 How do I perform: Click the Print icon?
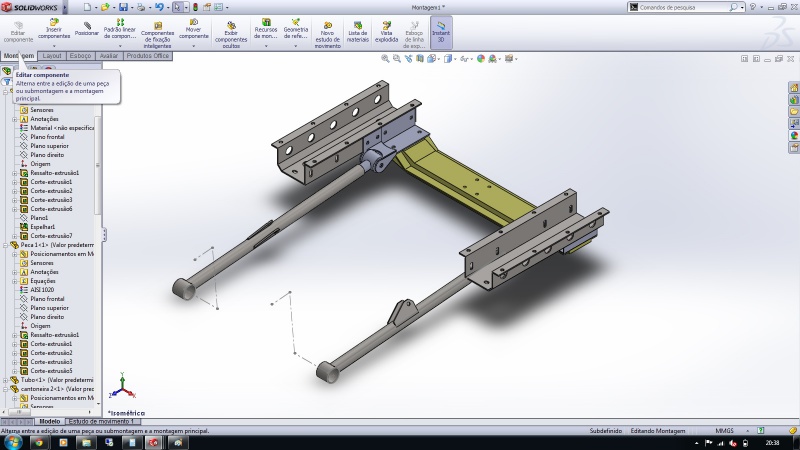pyautogui.click(x=141, y=7)
